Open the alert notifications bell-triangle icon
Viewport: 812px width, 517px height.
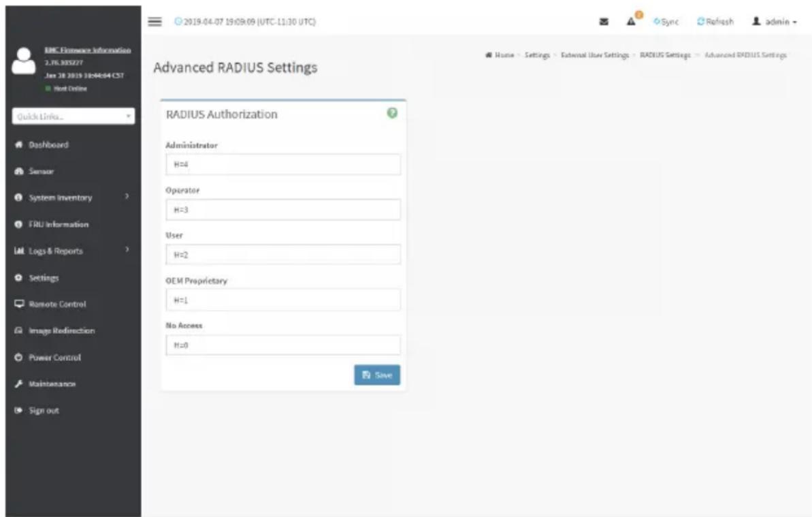pyautogui.click(x=631, y=21)
